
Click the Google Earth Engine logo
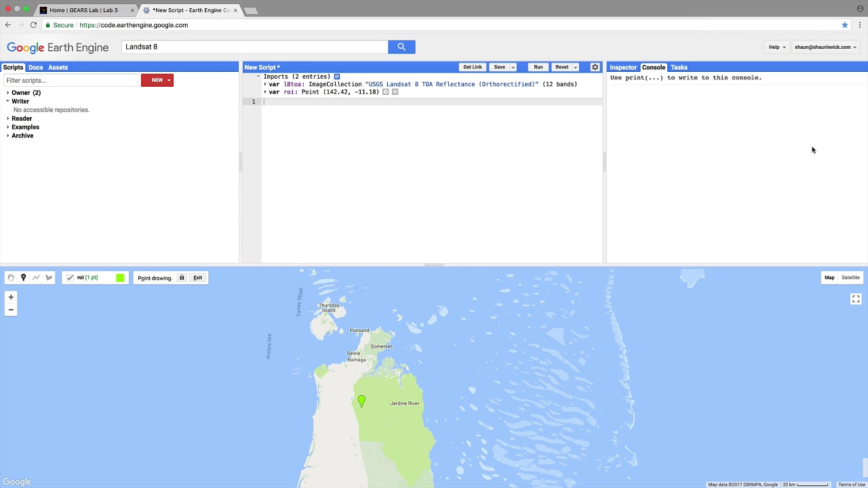pyautogui.click(x=58, y=47)
